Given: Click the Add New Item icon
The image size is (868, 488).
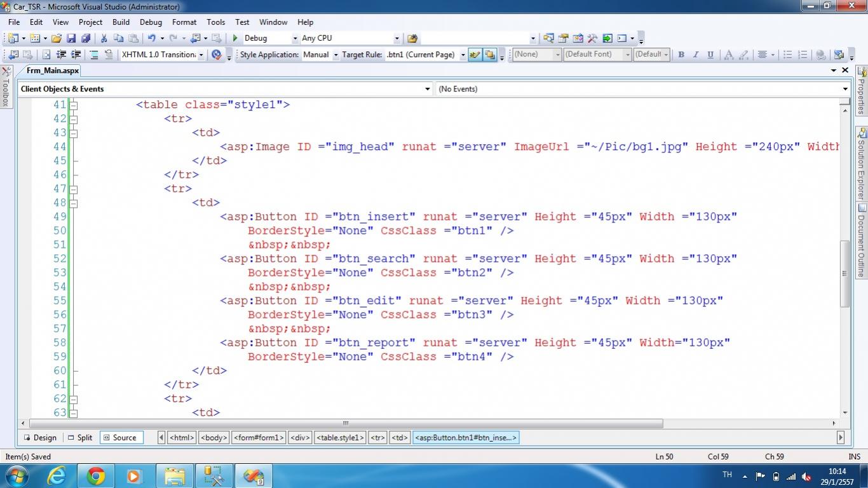Looking at the screenshot, I should (34, 38).
